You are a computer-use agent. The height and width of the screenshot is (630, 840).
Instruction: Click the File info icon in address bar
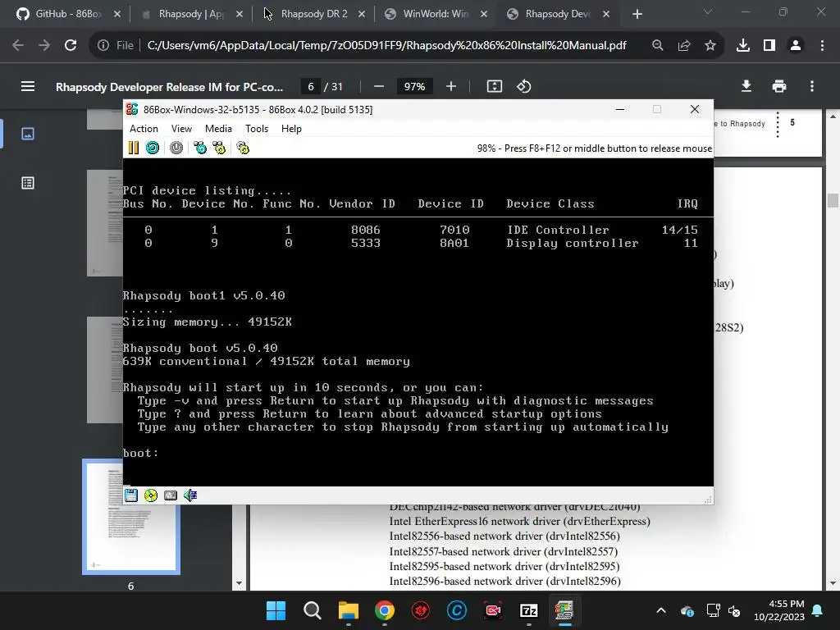[103, 46]
